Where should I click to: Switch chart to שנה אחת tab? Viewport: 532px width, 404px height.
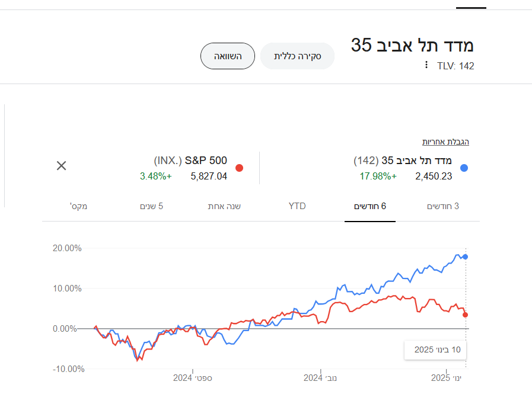(224, 206)
